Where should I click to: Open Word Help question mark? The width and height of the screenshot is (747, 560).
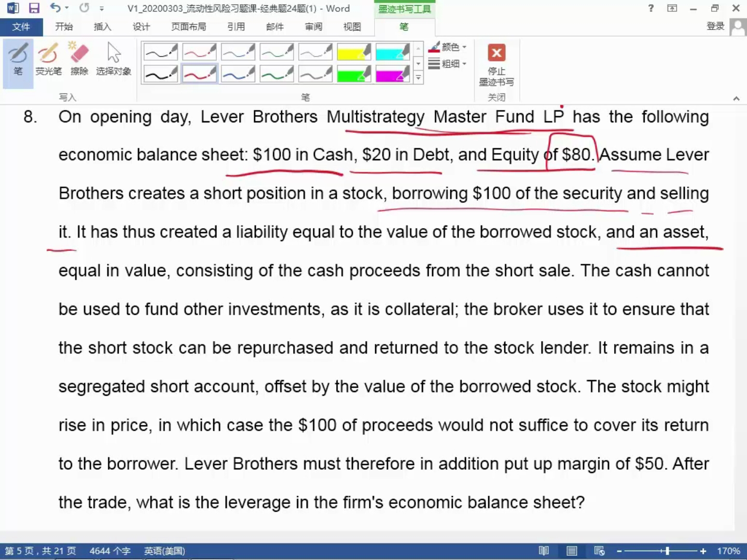pos(651,8)
